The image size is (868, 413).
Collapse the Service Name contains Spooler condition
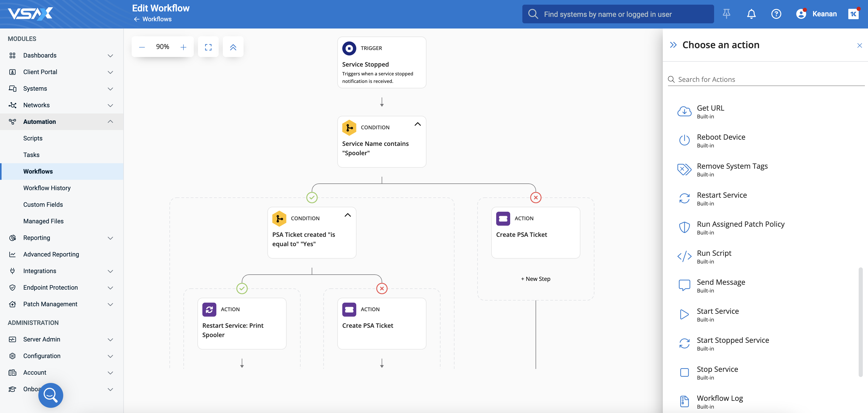(417, 124)
